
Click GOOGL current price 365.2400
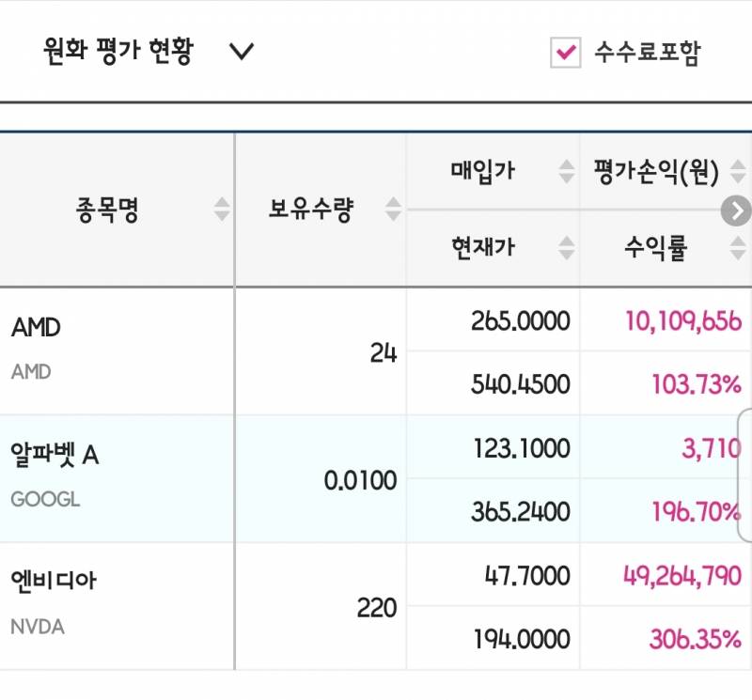click(x=521, y=512)
